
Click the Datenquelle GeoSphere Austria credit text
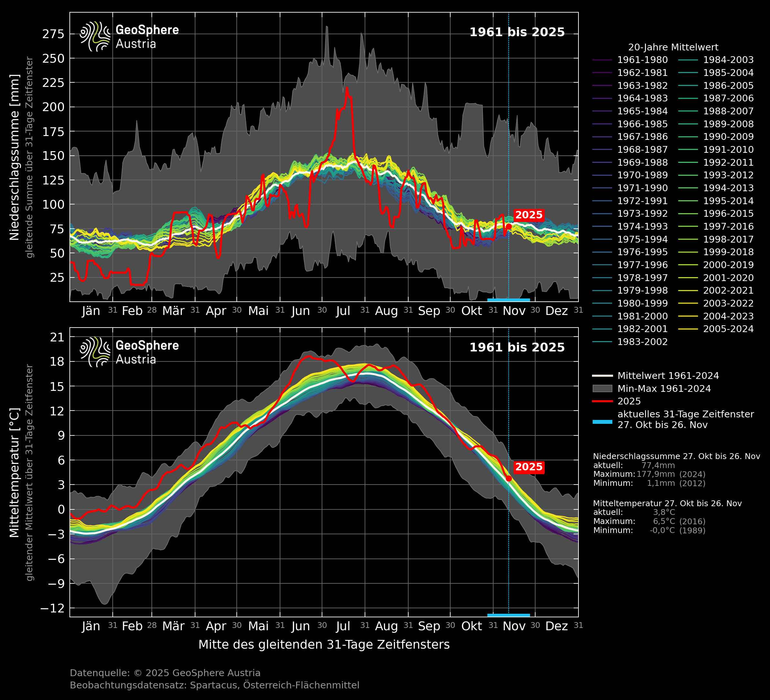pyautogui.click(x=165, y=673)
